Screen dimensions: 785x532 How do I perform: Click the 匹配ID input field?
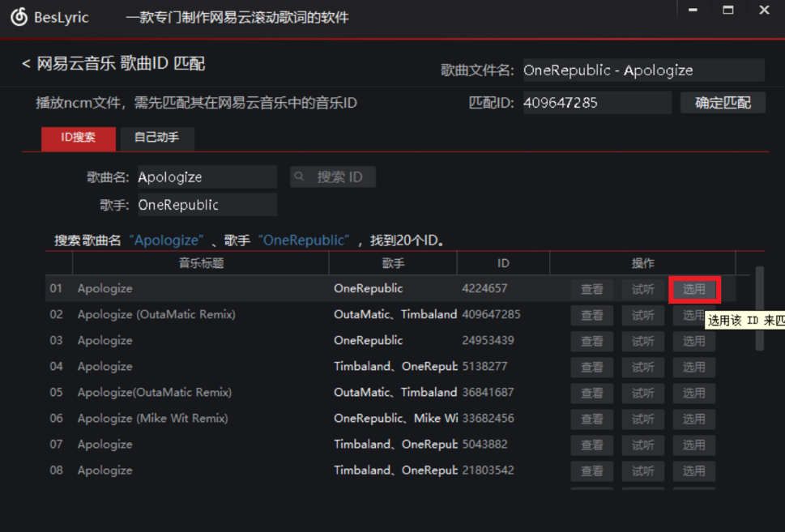(596, 103)
